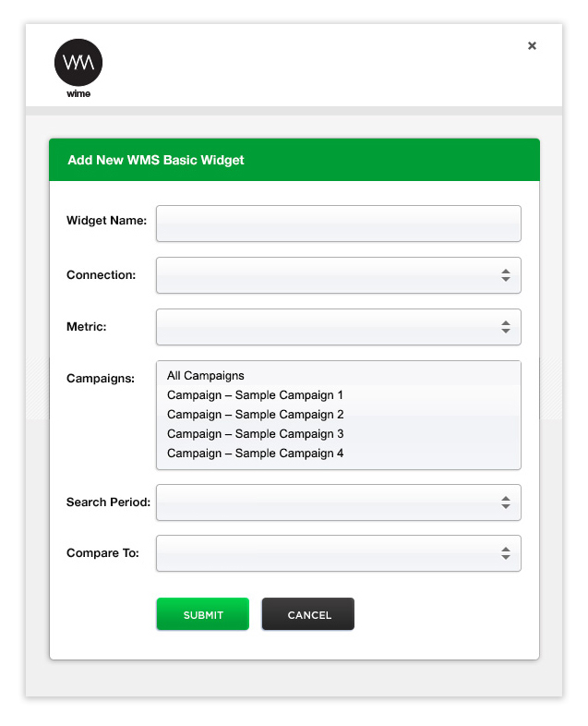Expand the Compare To combo box
This screenshot has height=726, width=588.
[x=339, y=553]
